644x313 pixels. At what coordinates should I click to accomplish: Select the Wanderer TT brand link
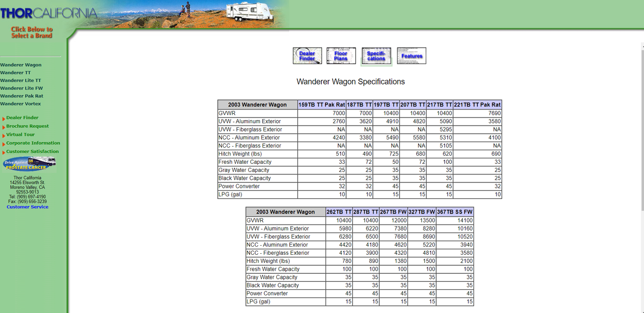[15, 72]
